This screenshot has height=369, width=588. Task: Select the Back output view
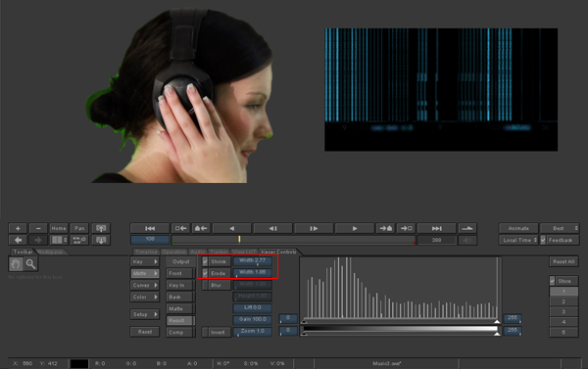pyautogui.click(x=180, y=297)
